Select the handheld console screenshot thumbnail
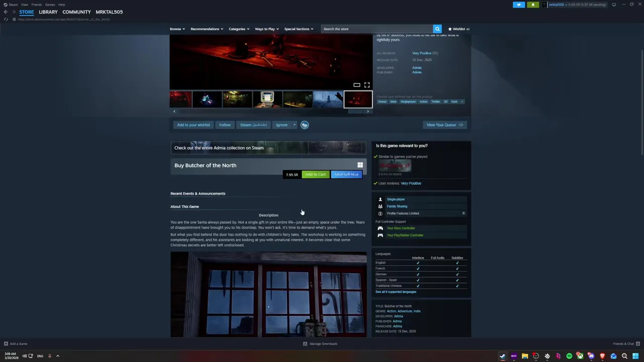The height and width of the screenshot is (362, 644). pos(267,99)
